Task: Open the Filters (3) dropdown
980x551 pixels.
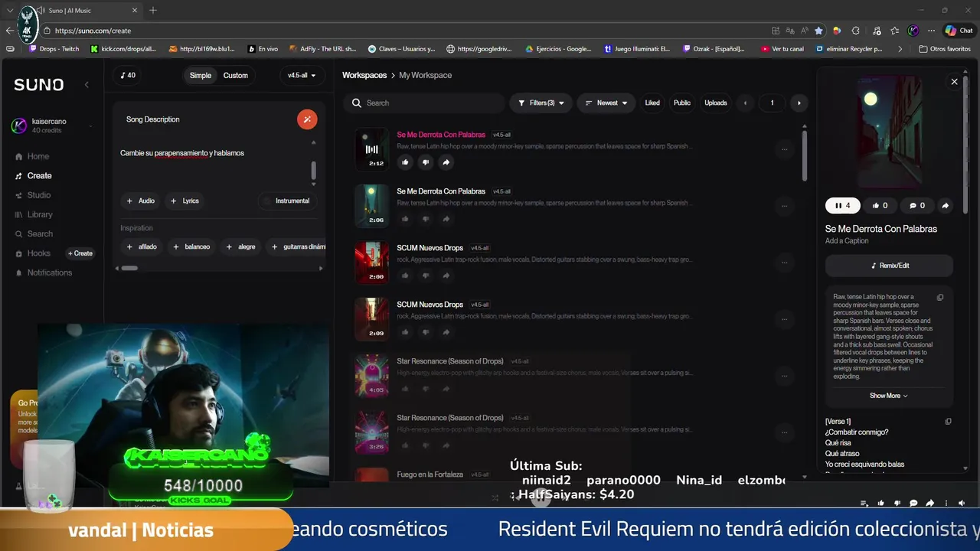Action: pos(541,103)
